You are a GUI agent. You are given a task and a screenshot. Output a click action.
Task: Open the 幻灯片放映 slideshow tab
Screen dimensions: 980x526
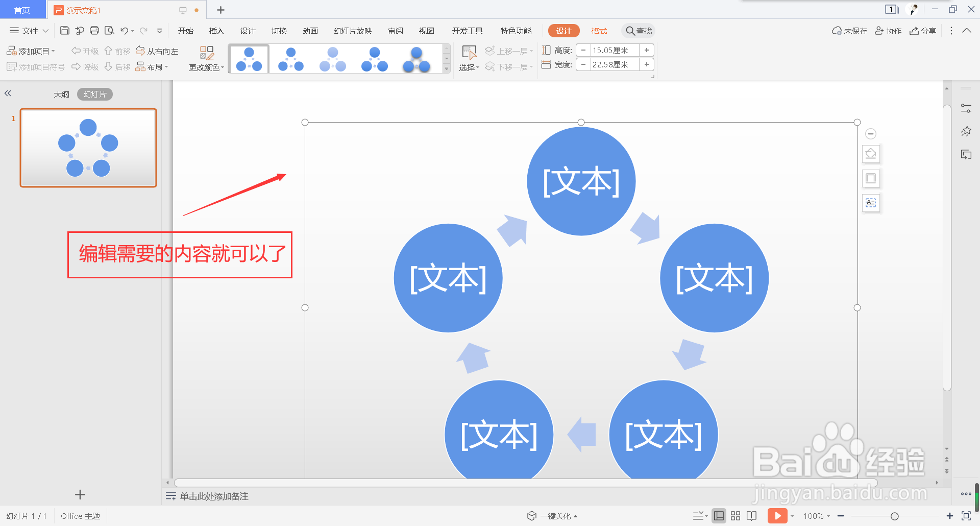point(353,31)
